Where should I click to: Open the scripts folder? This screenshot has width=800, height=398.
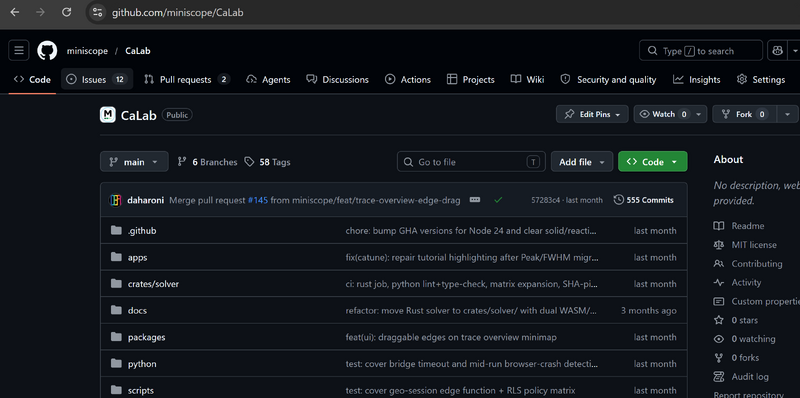140,390
